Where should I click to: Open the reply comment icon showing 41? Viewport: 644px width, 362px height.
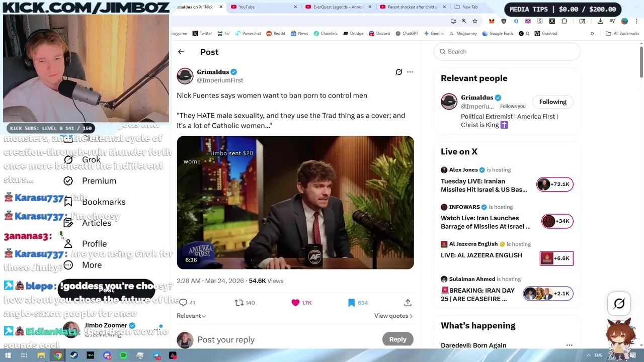(x=183, y=303)
